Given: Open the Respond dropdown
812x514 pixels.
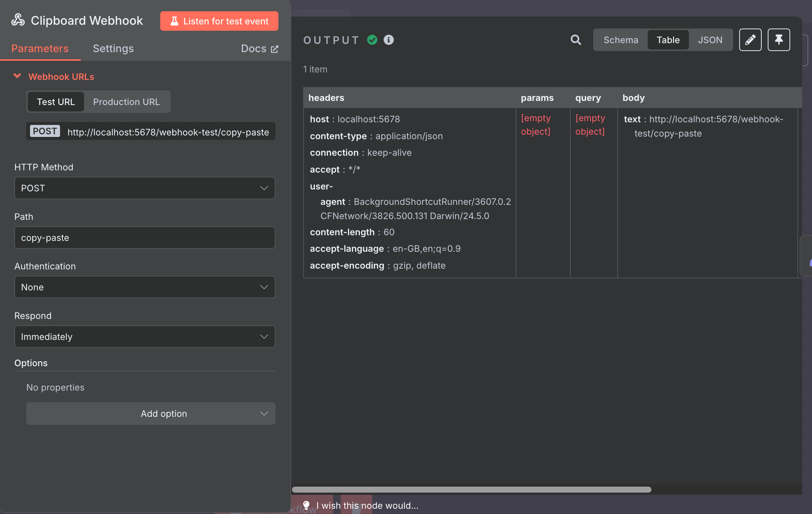Looking at the screenshot, I should (144, 337).
